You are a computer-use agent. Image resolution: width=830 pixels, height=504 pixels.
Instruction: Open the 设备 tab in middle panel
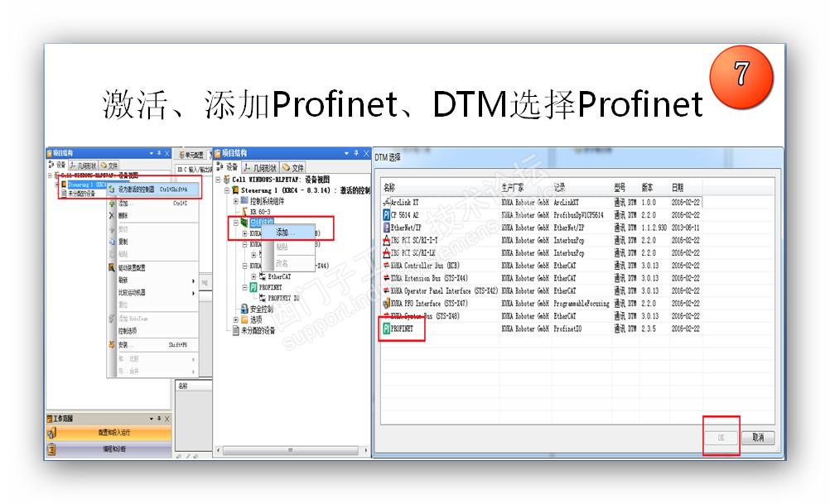228,167
